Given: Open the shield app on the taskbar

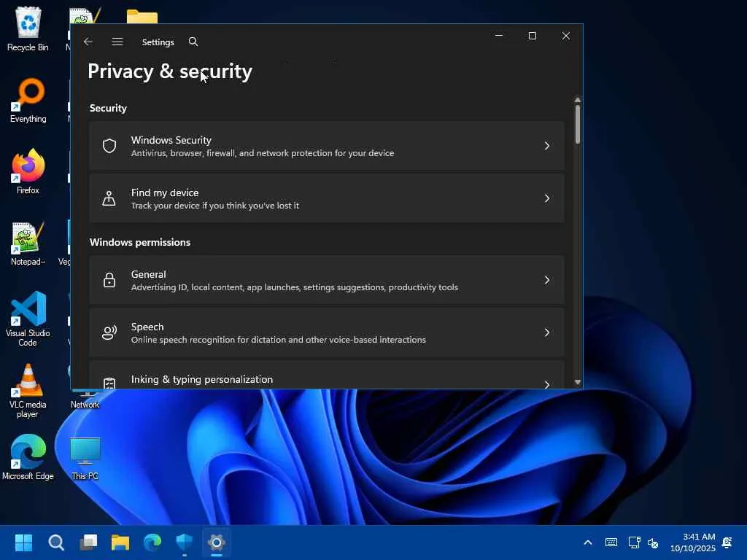Looking at the screenshot, I should click(x=185, y=542).
